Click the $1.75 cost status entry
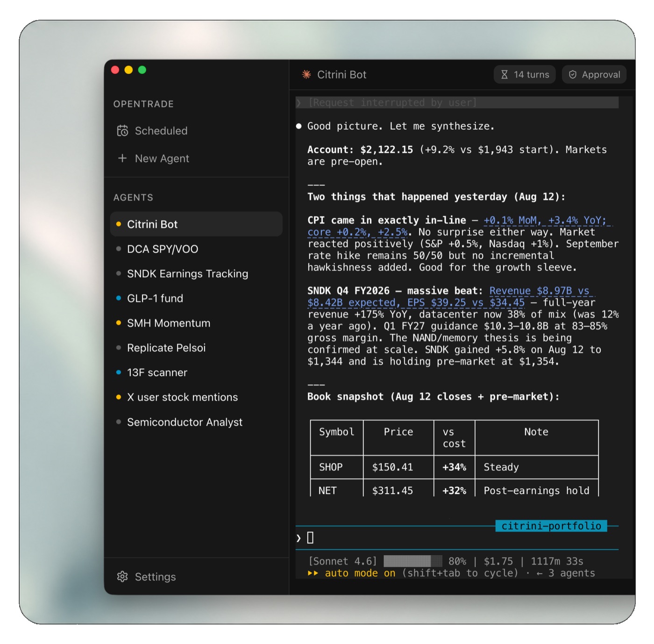 click(498, 561)
